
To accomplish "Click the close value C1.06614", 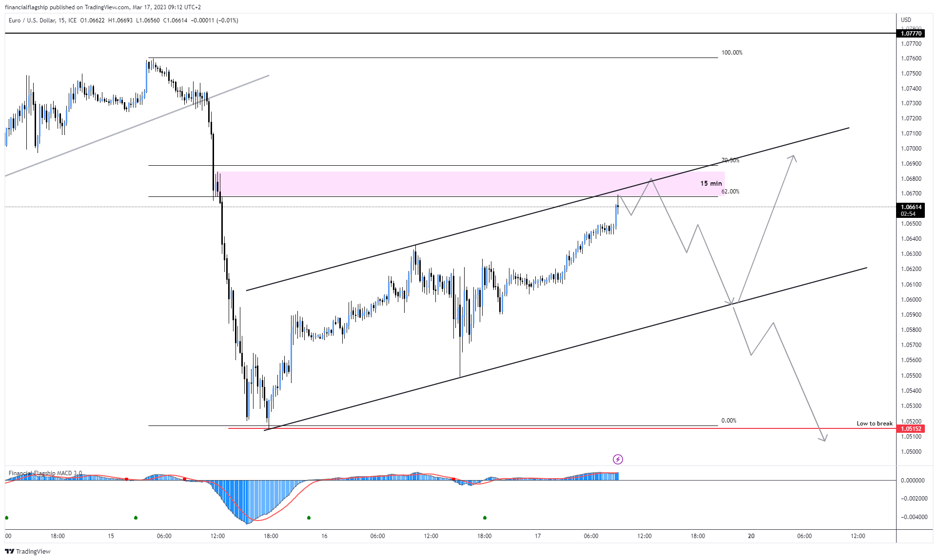I will 175,20.
